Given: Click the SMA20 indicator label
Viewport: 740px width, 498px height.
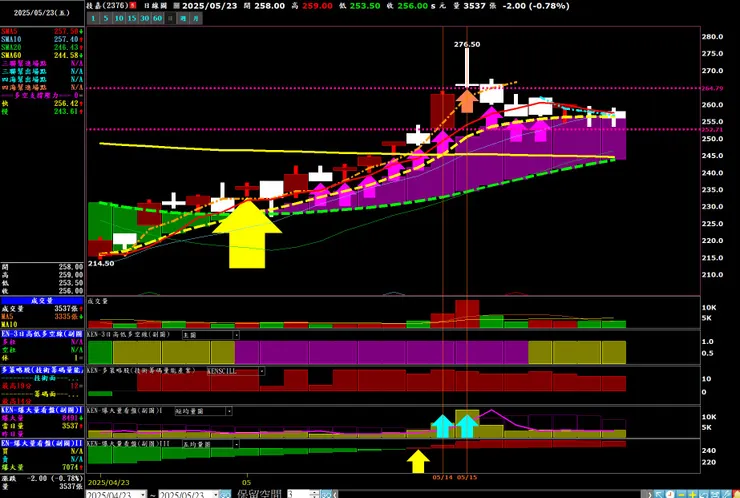Looking at the screenshot, I should click(x=11, y=47).
